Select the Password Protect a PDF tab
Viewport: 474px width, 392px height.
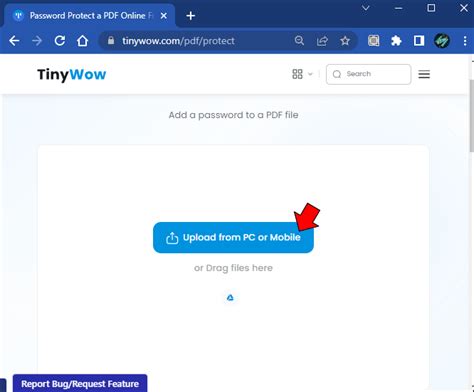90,16
